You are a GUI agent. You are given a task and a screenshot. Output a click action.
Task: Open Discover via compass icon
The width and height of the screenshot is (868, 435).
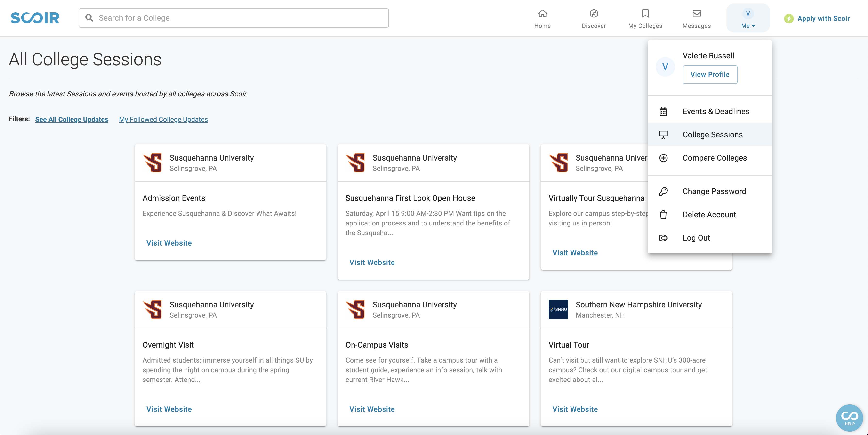click(594, 14)
